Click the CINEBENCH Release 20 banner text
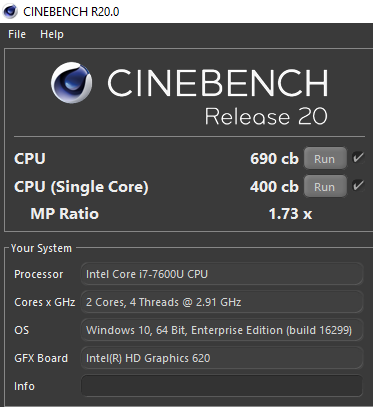Image resolution: width=373 pixels, height=407 pixels. (x=218, y=97)
